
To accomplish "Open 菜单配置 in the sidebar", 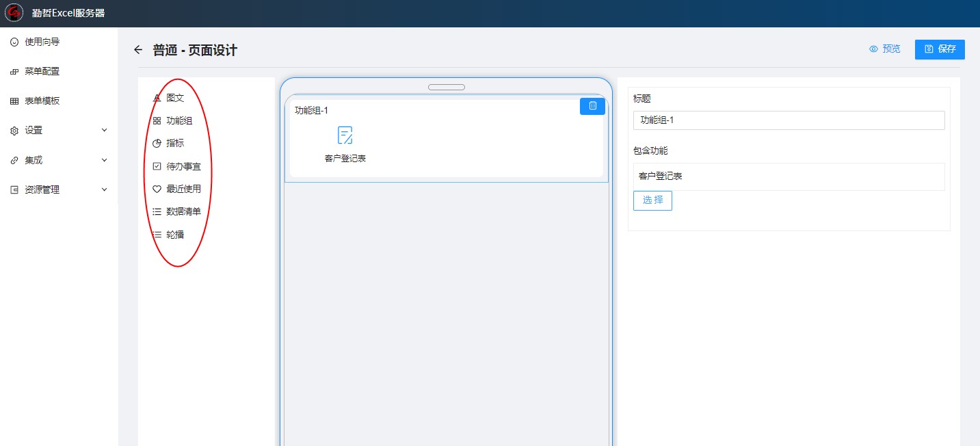I will tap(42, 71).
